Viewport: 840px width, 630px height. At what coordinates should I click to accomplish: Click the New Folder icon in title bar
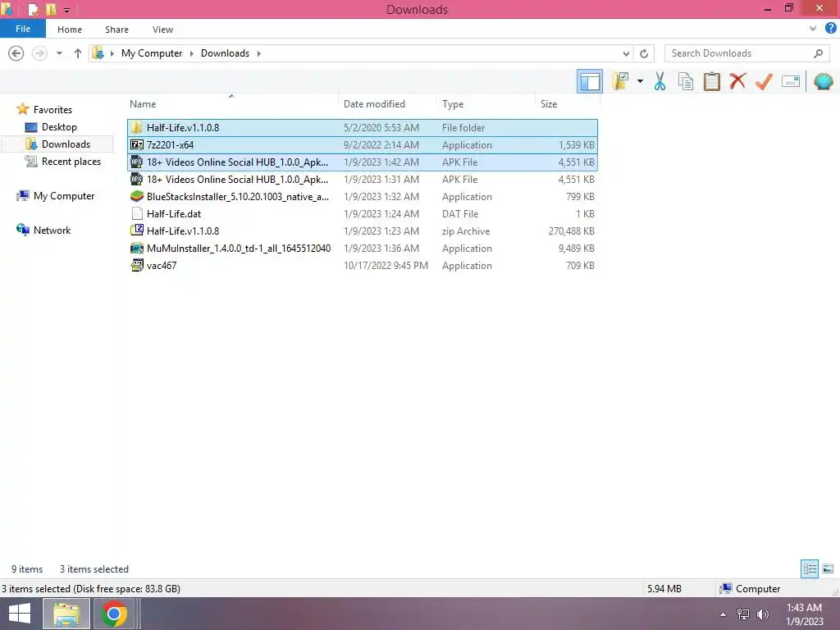tap(50, 9)
